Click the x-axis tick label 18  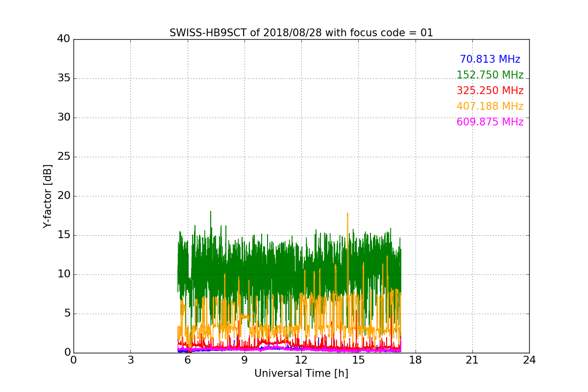pyautogui.click(x=416, y=360)
